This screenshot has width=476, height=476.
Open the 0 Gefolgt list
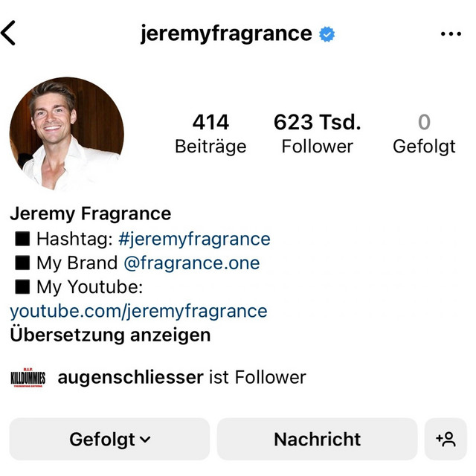pos(424,134)
